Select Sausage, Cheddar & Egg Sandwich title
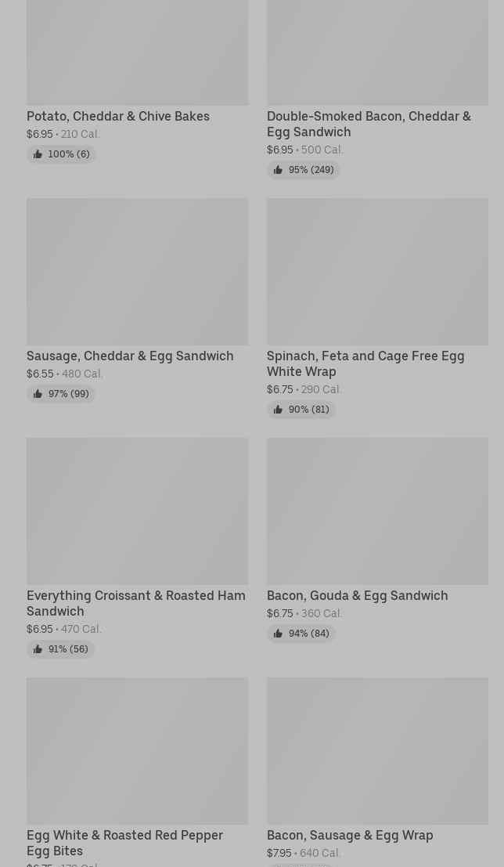504x867 pixels. click(130, 356)
